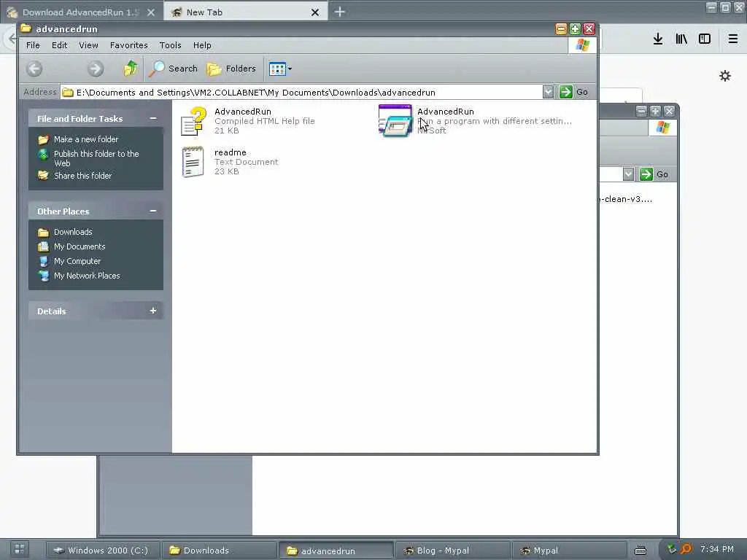Open the File menu
This screenshot has width=747, height=560.
click(33, 45)
